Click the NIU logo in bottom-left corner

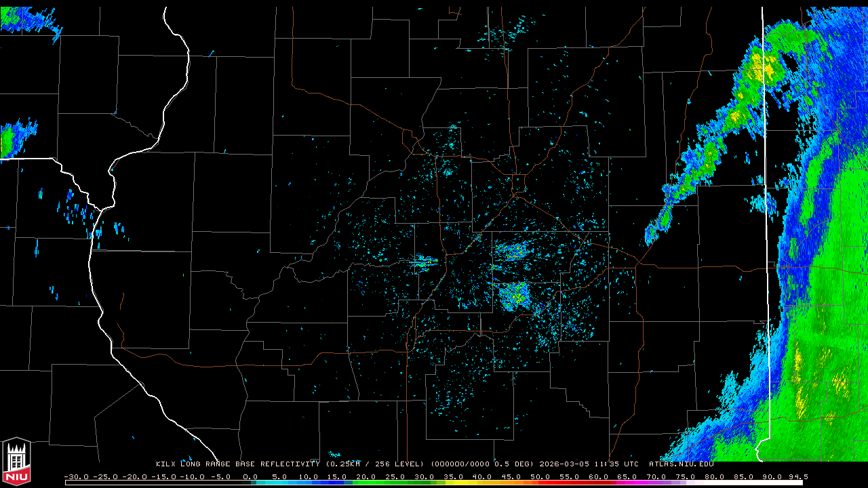pyautogui.click(x=16, y=462)
